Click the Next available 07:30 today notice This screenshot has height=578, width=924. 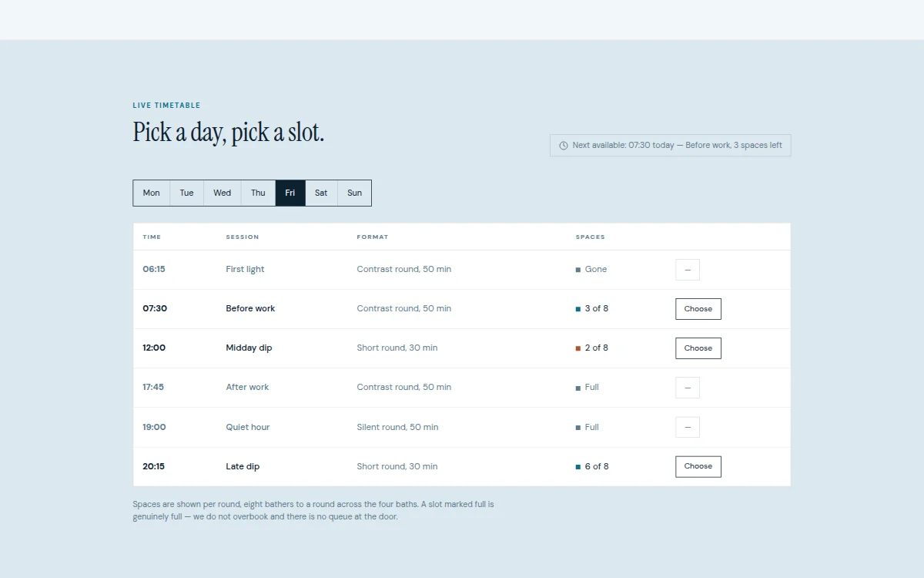[670, 146]
